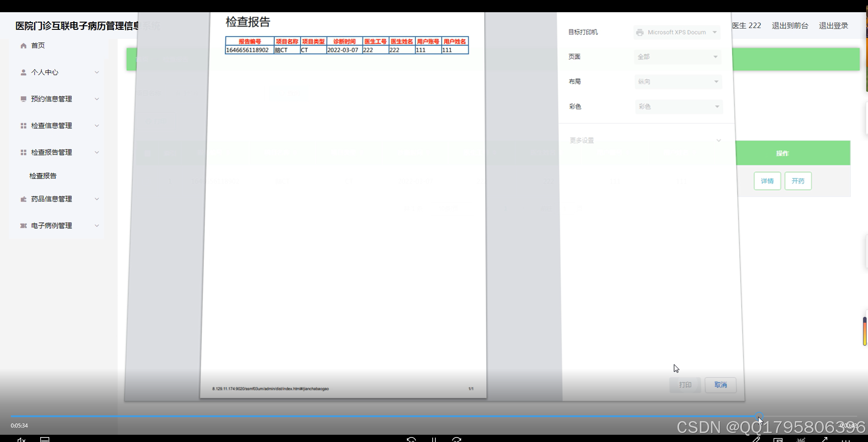Click the footer URL in print preview
Image resolution: width=868 pixels, height=442 pixels.
270,389
